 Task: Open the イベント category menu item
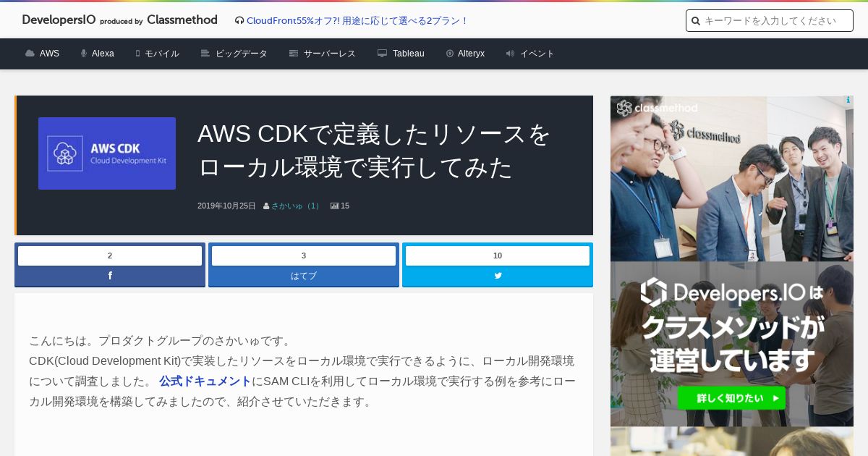click(537, 54)
